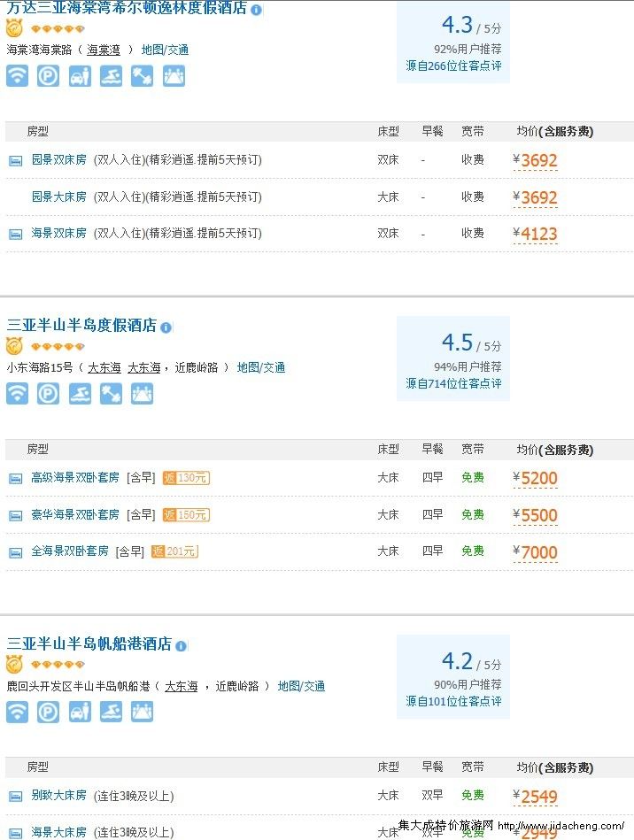Open the 源自714位住客点评 reviews link

(453, 383)
